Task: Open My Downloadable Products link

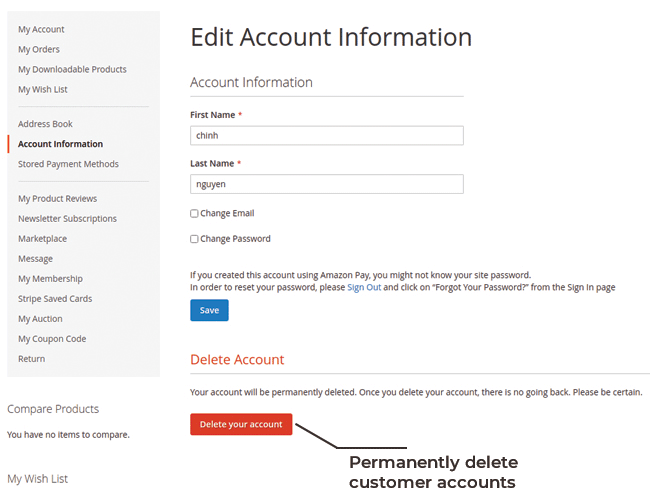Action: pos(72,70)
